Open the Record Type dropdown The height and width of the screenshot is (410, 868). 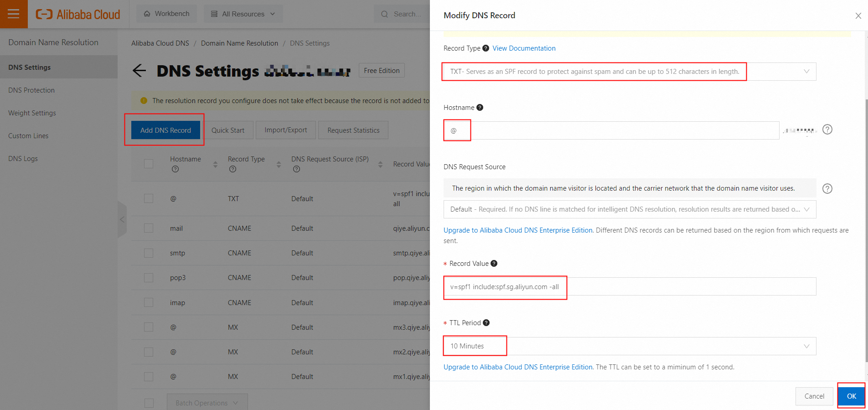630,72
